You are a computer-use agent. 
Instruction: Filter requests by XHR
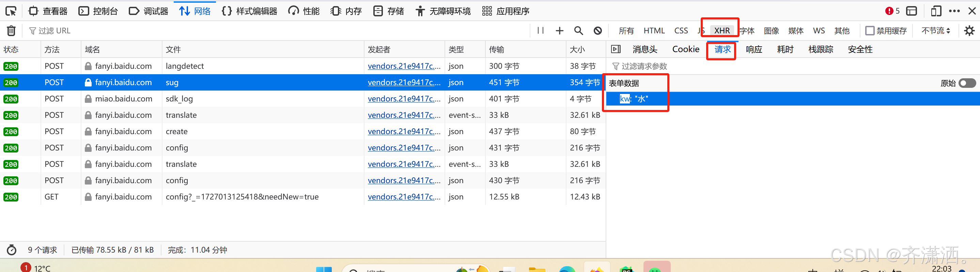[722, 31]
